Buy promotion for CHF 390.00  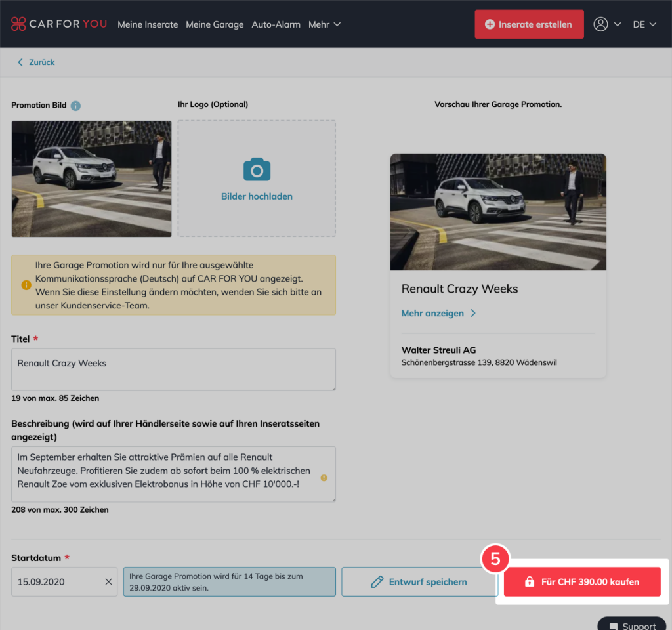click(x=582, y=581)
